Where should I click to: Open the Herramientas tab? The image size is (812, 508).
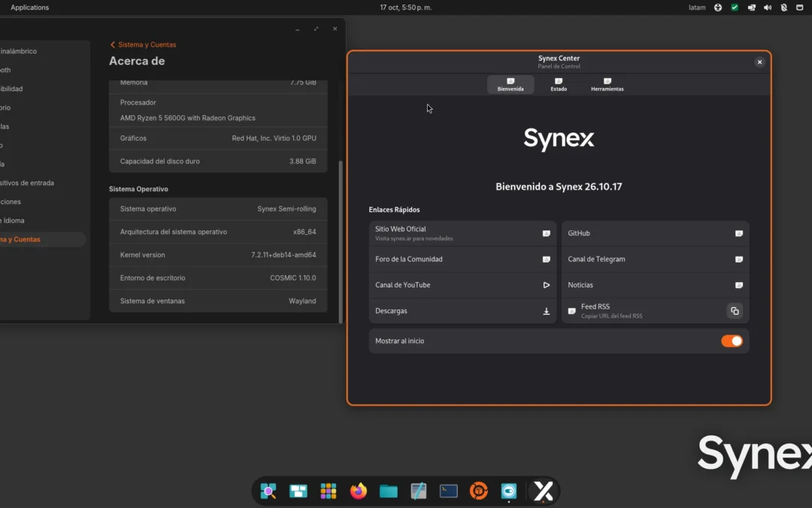607,84
